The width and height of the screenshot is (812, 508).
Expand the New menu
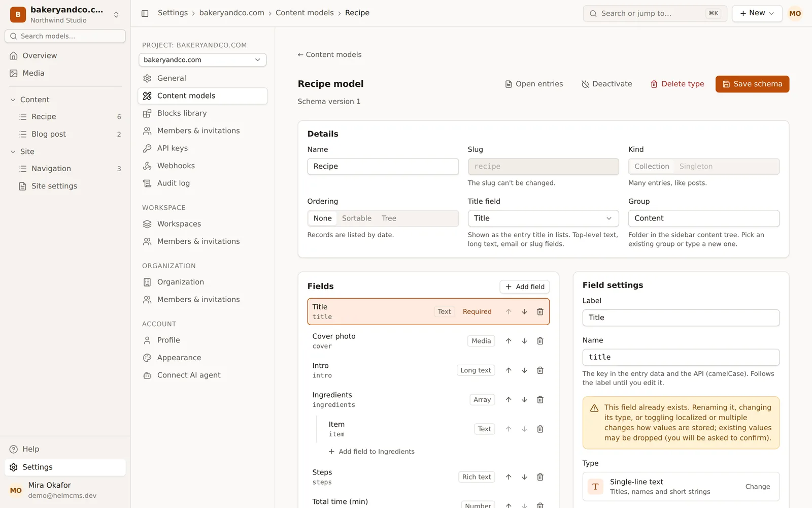(x=757, y=13)
